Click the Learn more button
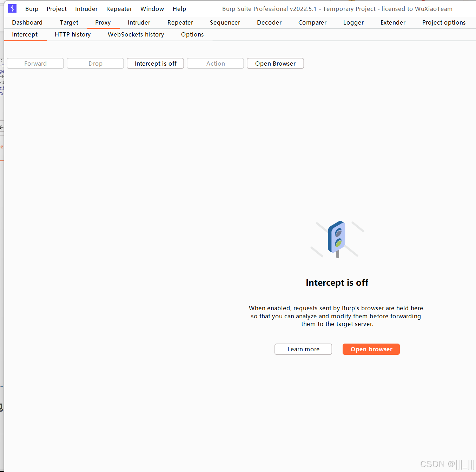Viewport: 476px width, 472px height. click(x=303, y=349)
